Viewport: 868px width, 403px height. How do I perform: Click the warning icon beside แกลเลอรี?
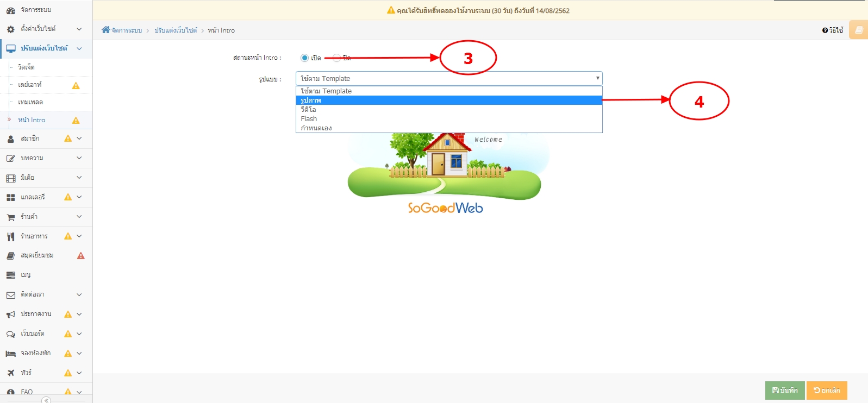[68, 197]
